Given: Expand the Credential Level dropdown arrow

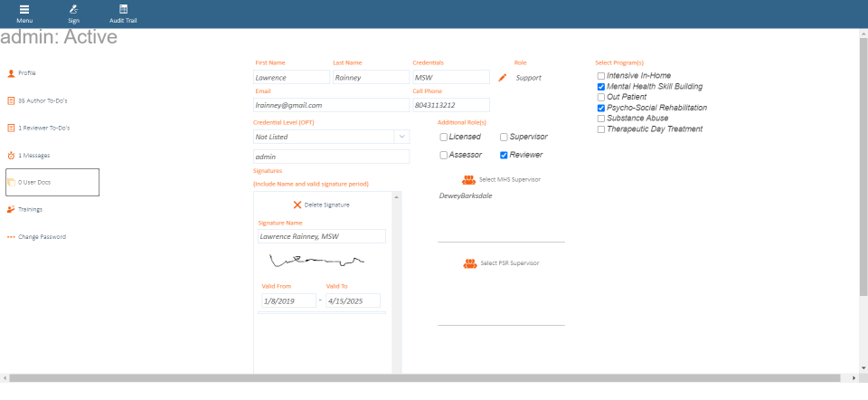Looking at the screenshot, I should pos(401,137).
